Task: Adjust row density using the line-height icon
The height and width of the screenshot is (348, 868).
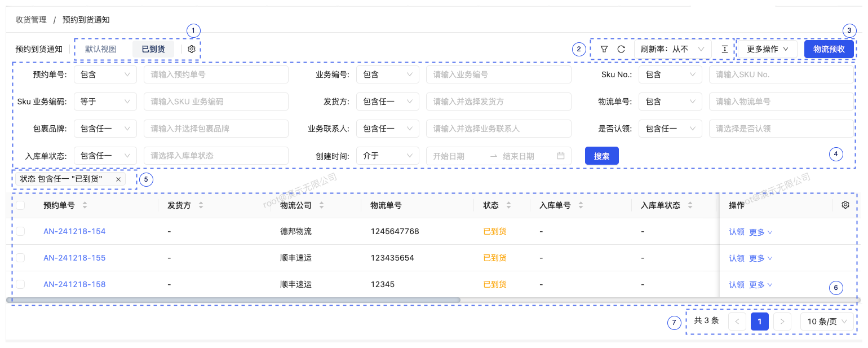Action: (x=724, y=49)
